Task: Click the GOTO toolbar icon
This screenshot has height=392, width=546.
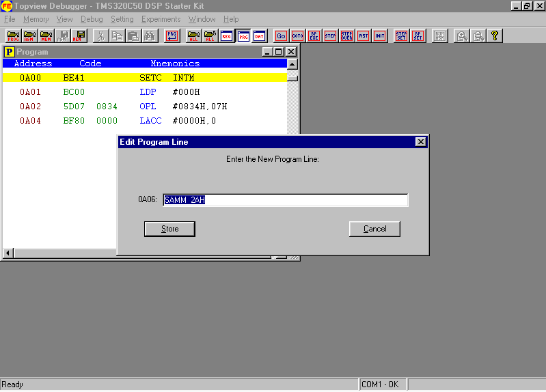Action: pos(298,36)
